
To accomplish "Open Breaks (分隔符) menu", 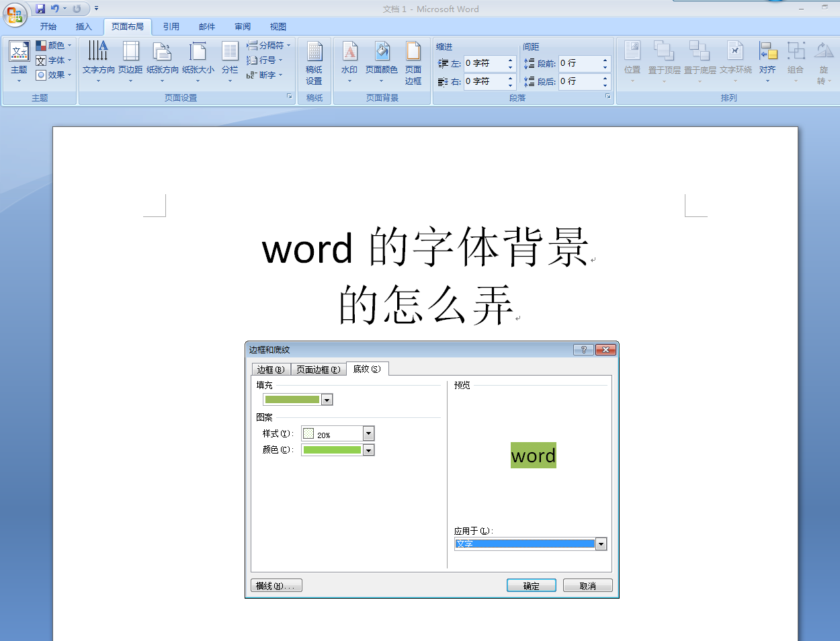I will (268, 46).
